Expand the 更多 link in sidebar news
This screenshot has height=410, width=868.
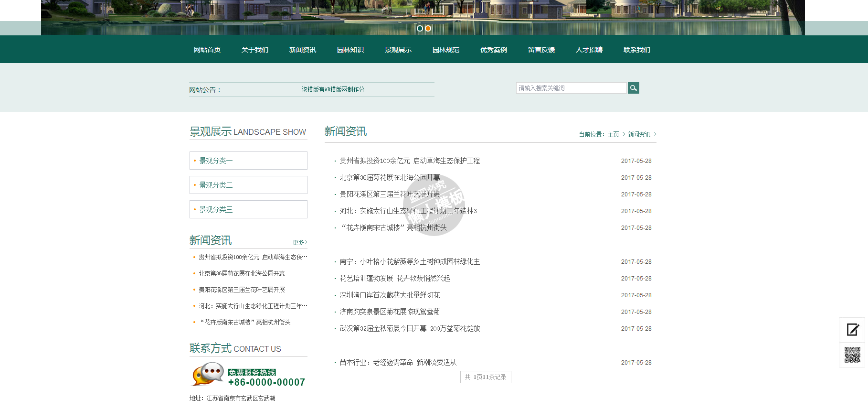[300, 242]
